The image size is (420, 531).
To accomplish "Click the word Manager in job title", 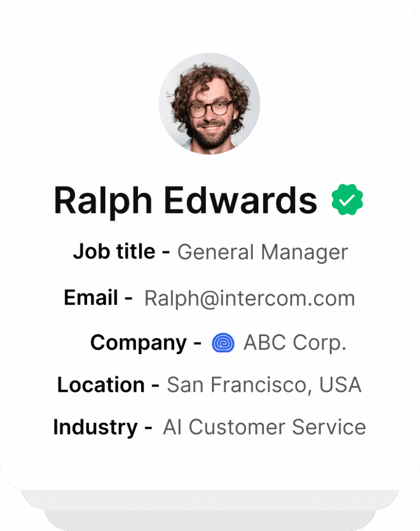I will [x=304, y=253].
